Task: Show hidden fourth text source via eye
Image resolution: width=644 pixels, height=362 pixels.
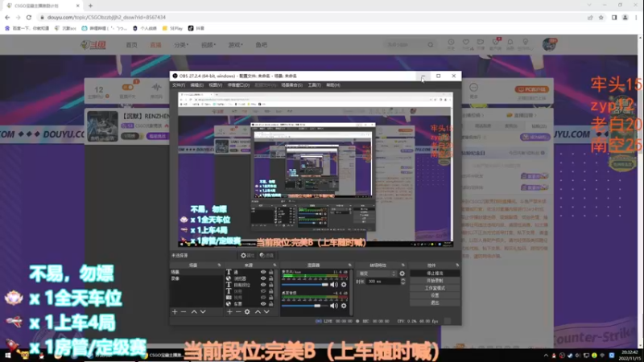Action: (x=263, y=291)
